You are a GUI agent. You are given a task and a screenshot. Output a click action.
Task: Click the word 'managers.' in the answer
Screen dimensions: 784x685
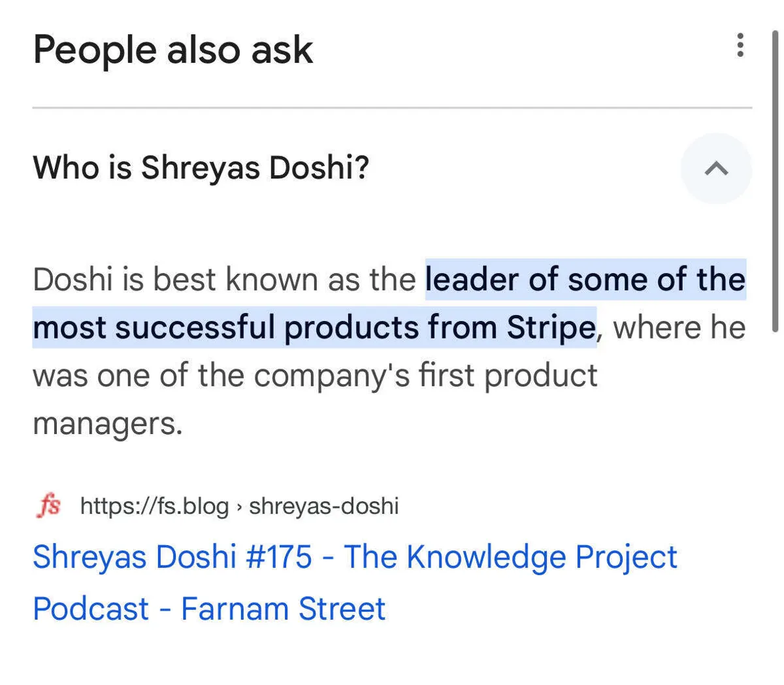pyautogui.click(x=108, y=424)
